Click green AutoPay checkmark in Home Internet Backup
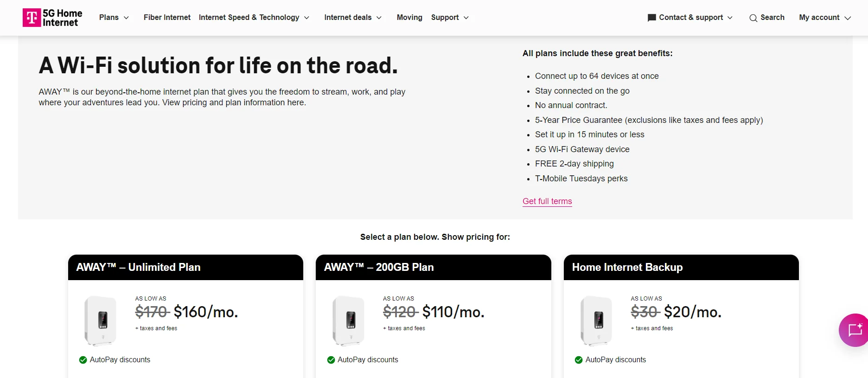Screen dimensions: 868x378 pos(579,360)
